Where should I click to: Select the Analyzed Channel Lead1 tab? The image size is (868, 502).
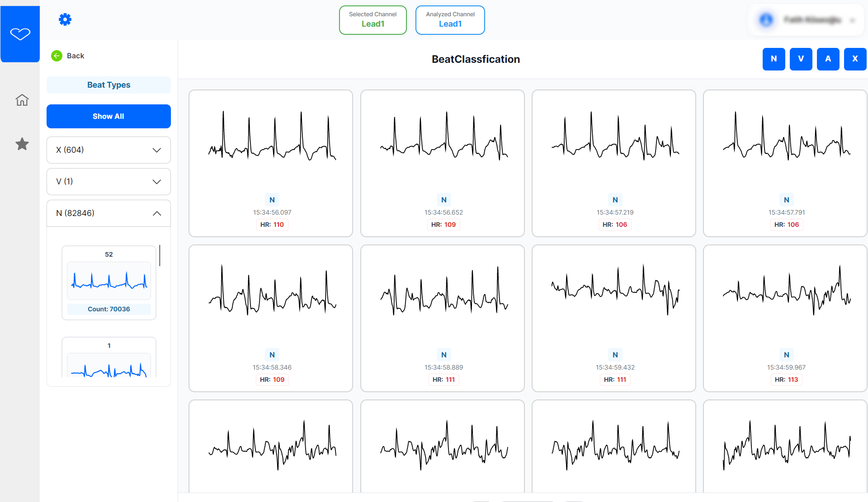coord(450,20)
